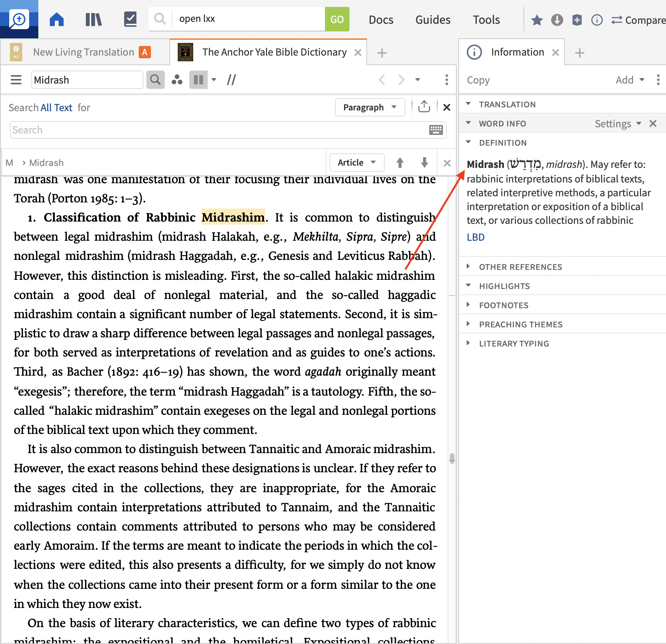The height and width of the screenshot is (644, 666).
Task: Click the magnifier in the command box
Action: [x=160, y=19]
